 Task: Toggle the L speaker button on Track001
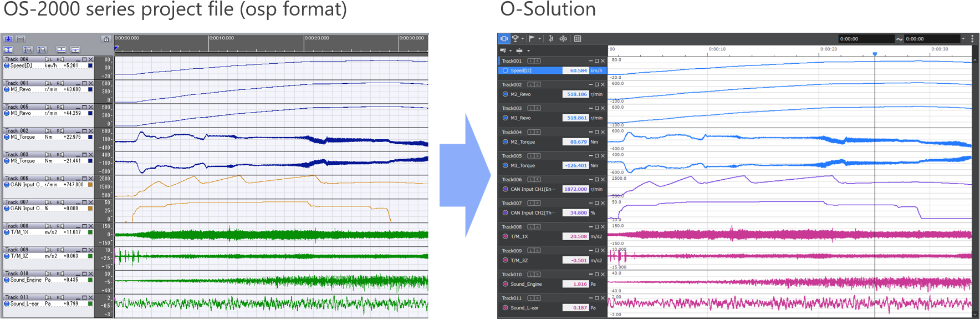pyautogui.click(x=530, y=61)
